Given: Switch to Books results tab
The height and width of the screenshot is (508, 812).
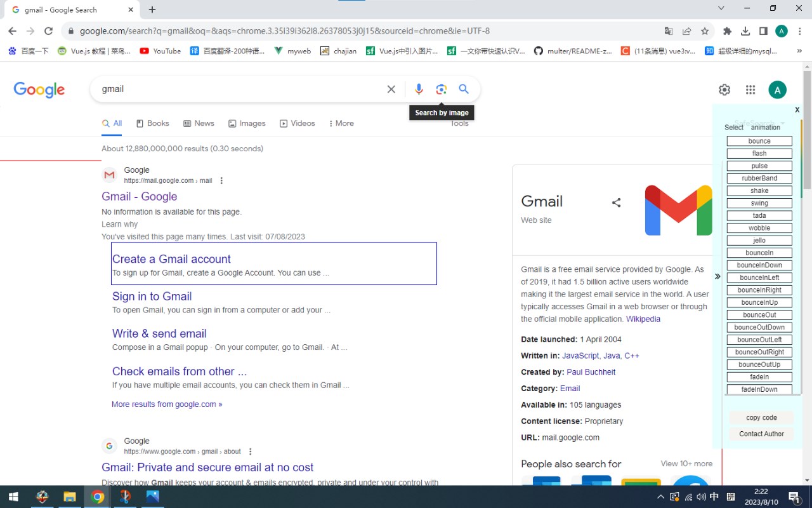Looking at the screenshot, I should coord(153,123).
